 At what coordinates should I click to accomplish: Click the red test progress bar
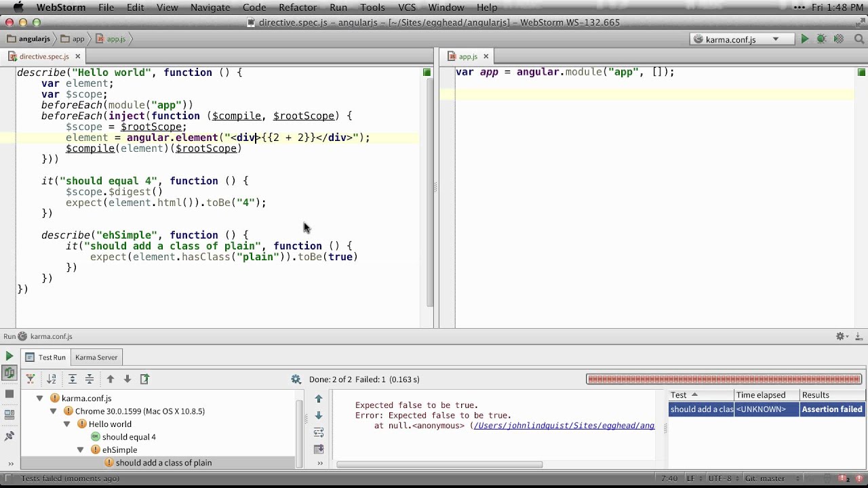(x=724, y=379)
